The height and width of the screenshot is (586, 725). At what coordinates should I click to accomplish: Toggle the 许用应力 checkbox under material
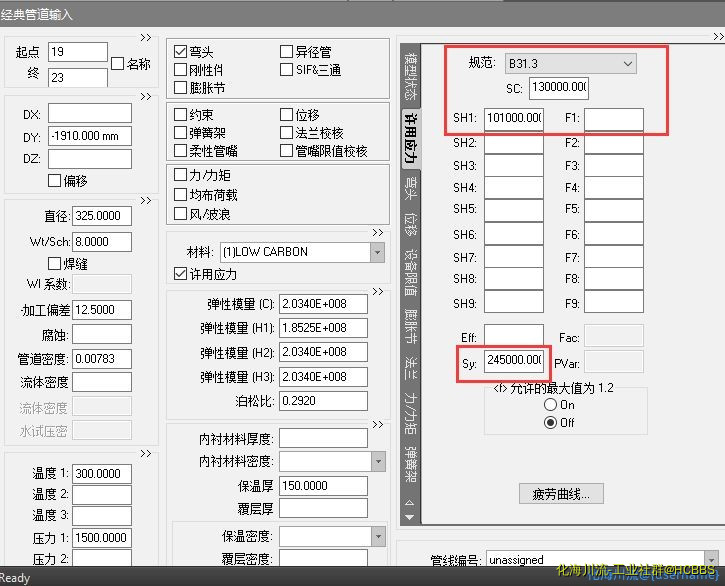(181, 274)
